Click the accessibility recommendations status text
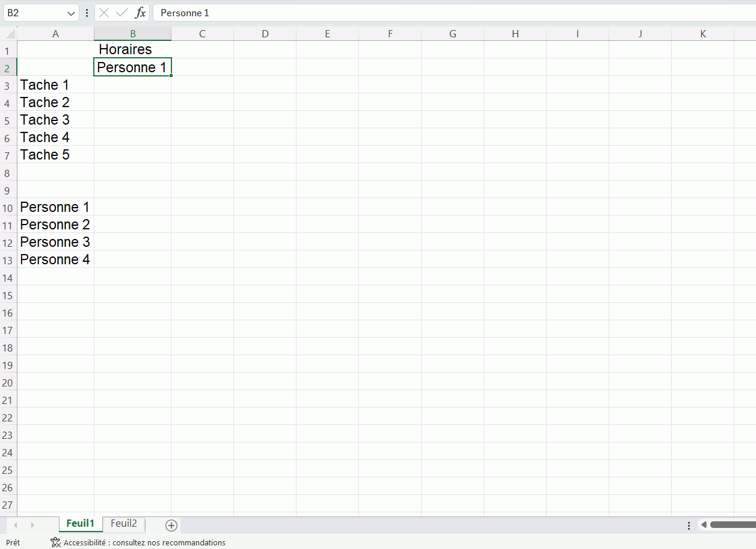756x549 pixels. (144, 542)
